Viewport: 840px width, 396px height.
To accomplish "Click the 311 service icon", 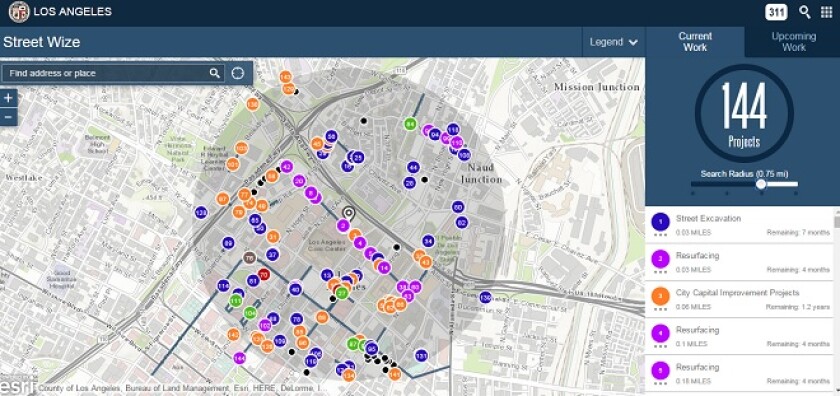I will click(x=776, y=12).
